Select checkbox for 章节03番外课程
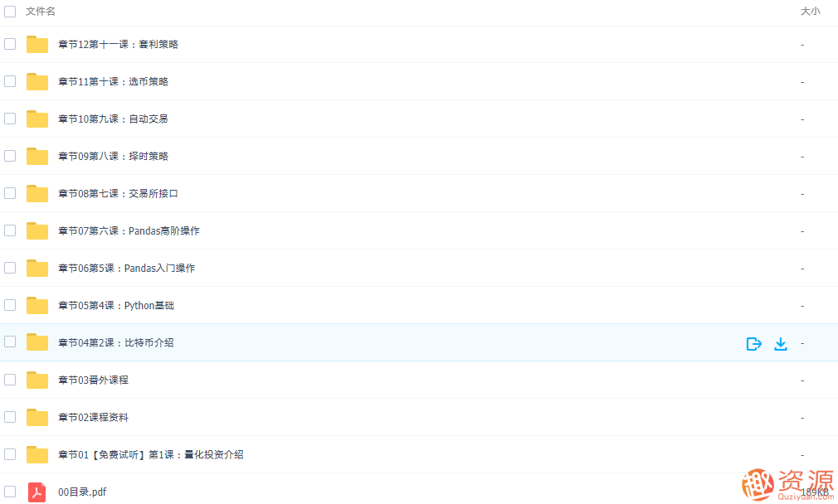838x504 pixels. coord(10,380)
